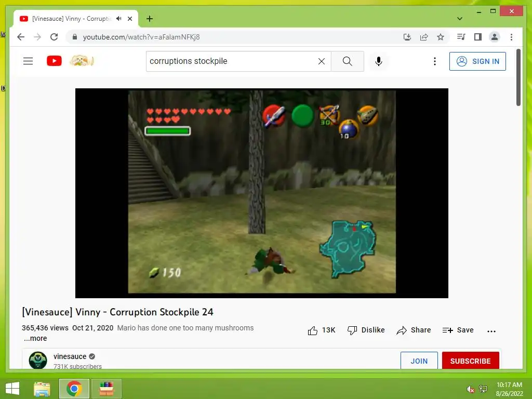This screenshot has height=399, width=532.
Task: Open YouTube settings three-dot menu
Action: click(435, 61)
